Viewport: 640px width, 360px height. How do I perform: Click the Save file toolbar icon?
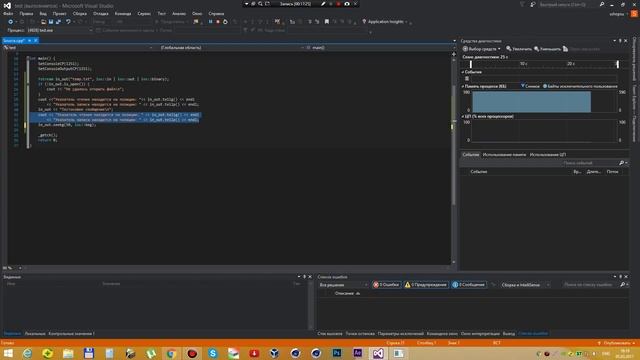(51, 22)
